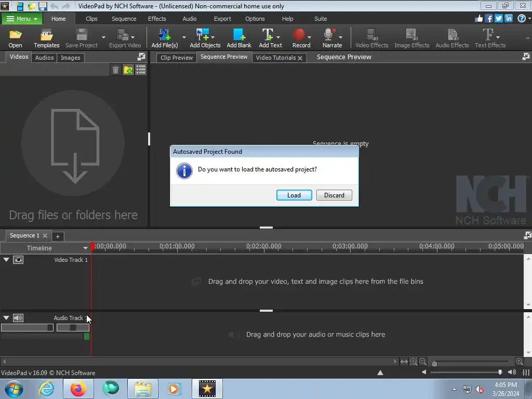
Task: Click the Twitter share icon
Action: point(498,18)
